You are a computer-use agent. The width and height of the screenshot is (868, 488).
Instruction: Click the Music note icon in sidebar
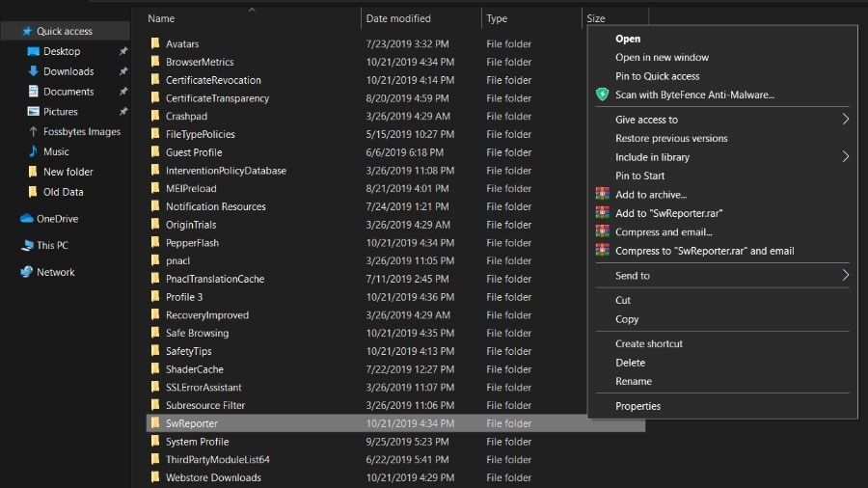coord(33,151)
